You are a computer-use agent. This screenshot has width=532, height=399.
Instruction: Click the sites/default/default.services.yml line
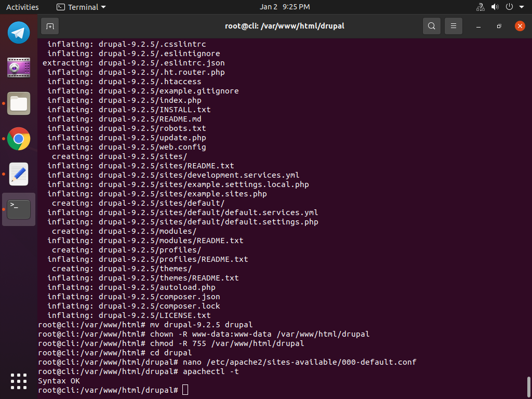tap(182, 212)
